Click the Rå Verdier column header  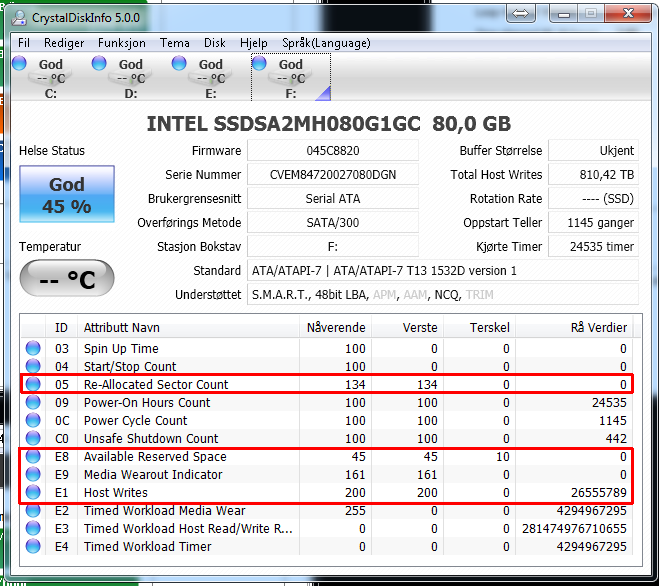click(574, 327)
